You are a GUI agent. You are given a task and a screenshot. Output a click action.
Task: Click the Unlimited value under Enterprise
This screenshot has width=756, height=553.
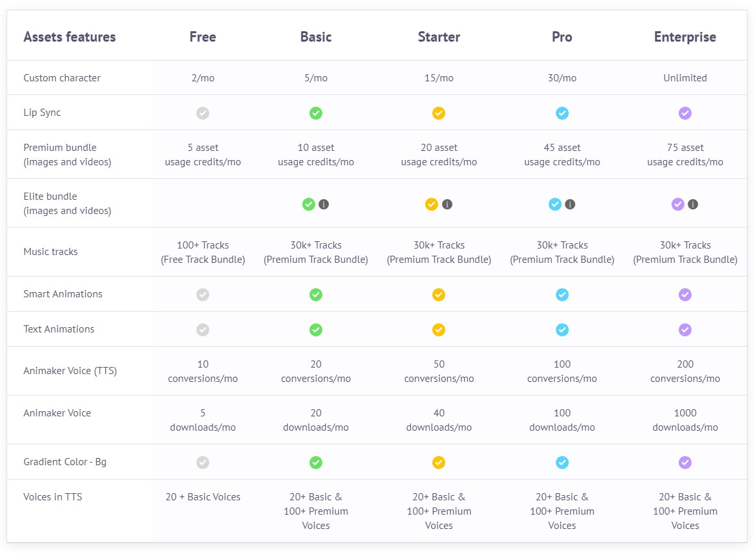coord(685,78)
